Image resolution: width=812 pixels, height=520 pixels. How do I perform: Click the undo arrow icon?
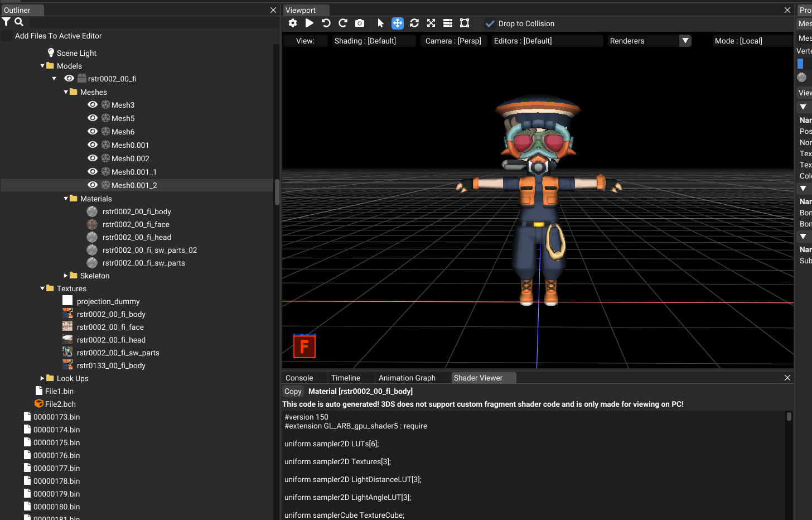point(326,23)
